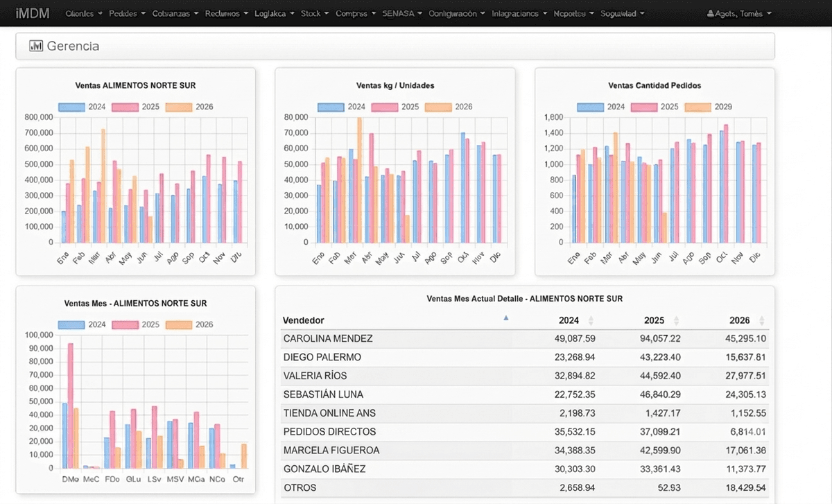Select the VALERIA RÍOS row name
Screen dimensions: 832x504
click(x=315, y=376)
